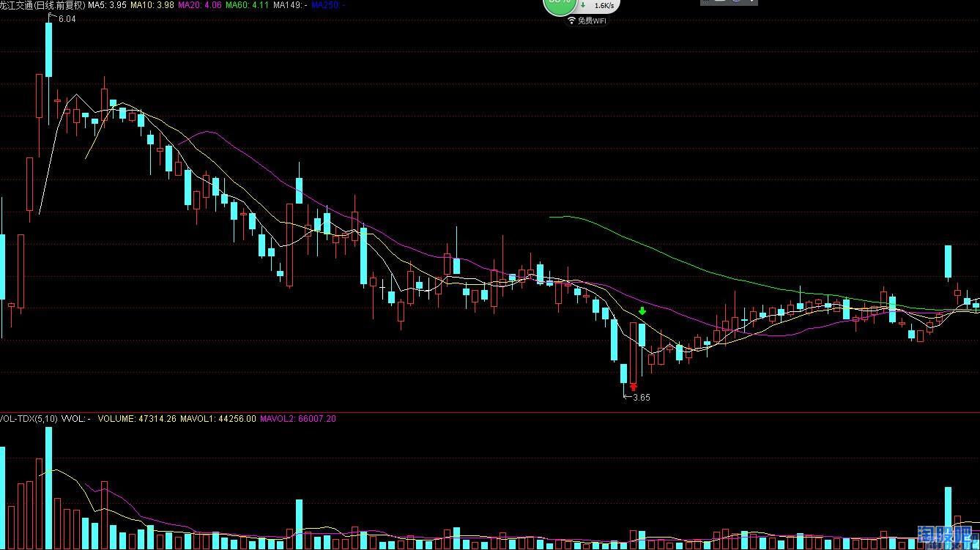Click the red sell arrow near 3.65
Screen dimensions: 980x550
pyautogui.click(x=634, y=387)
